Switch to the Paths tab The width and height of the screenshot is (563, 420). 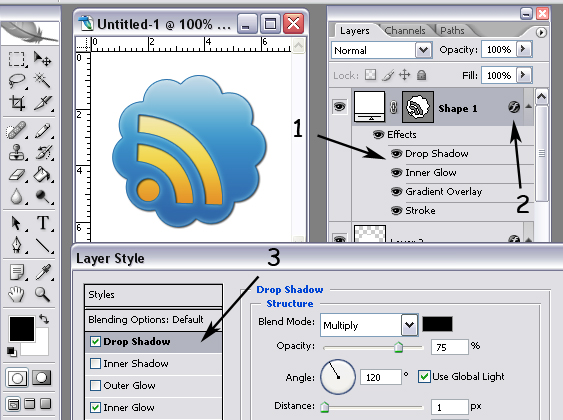[452, 31]
